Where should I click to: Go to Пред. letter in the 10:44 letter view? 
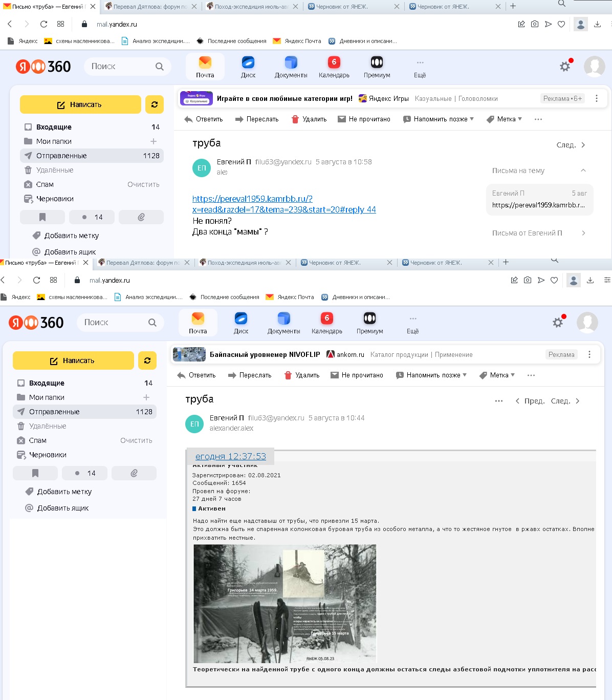[530, 401]
